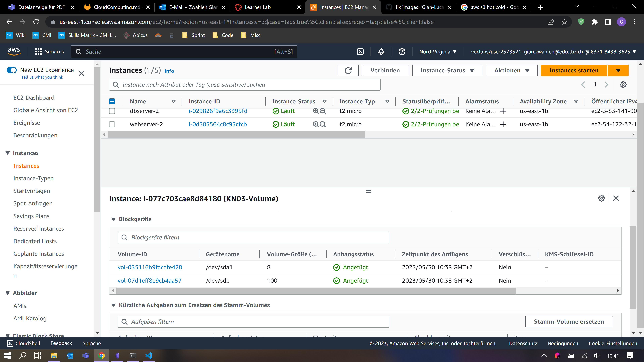Open the Aktionen dropdown menu
The width and height of the screenshot is (644, 362).
(511, 70)
